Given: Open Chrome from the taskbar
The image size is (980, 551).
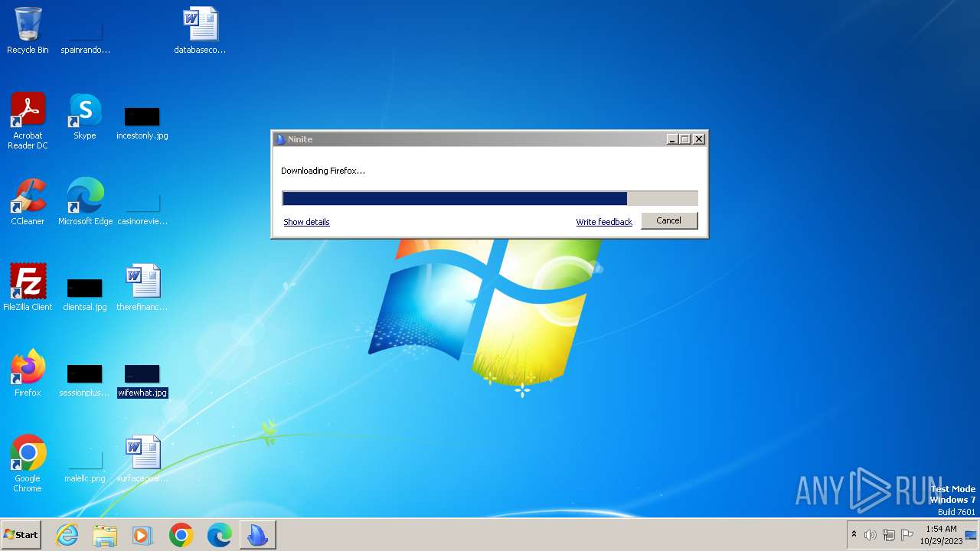Looking at the screenshot, I should click(181, 535).
